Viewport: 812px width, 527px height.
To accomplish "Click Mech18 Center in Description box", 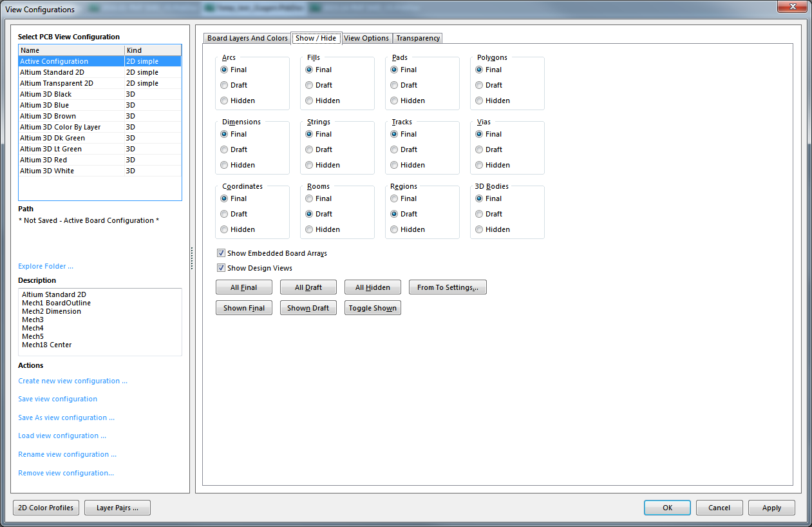I will 47,345.
